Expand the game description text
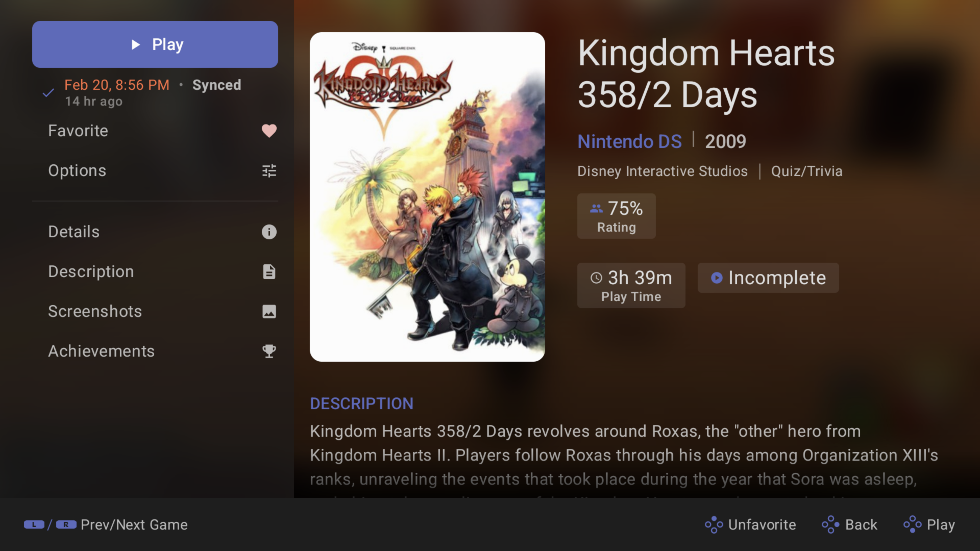The width and height of the screenshot is (980, 551). point(623,455)
